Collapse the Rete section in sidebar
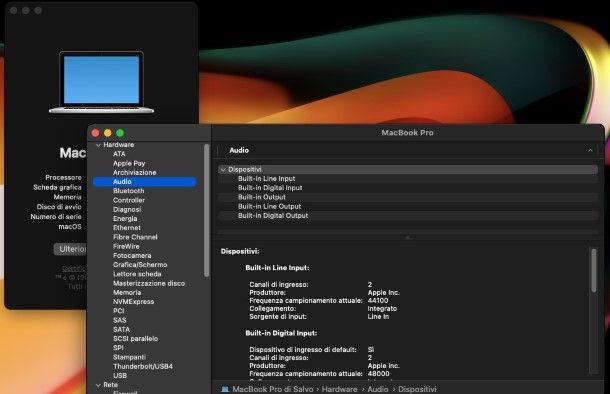 [x=98, y=385]
